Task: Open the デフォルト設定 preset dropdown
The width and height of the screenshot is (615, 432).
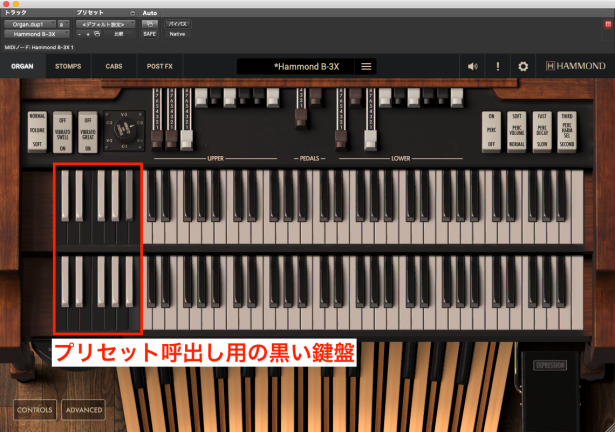Action: (x=106, y=24)
